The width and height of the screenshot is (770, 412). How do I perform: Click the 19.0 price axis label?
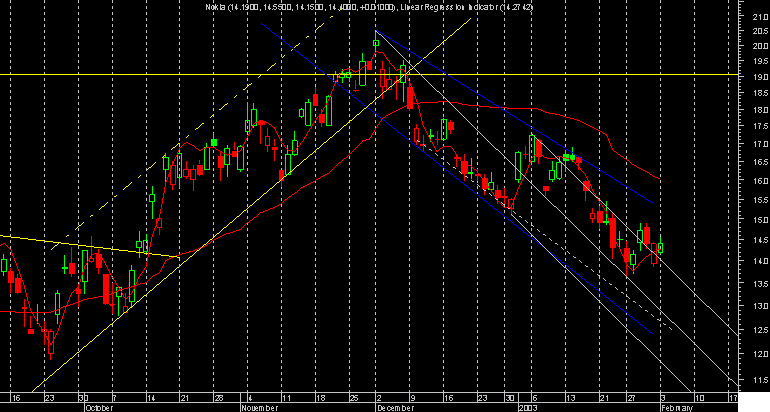[x=760, y=77]
